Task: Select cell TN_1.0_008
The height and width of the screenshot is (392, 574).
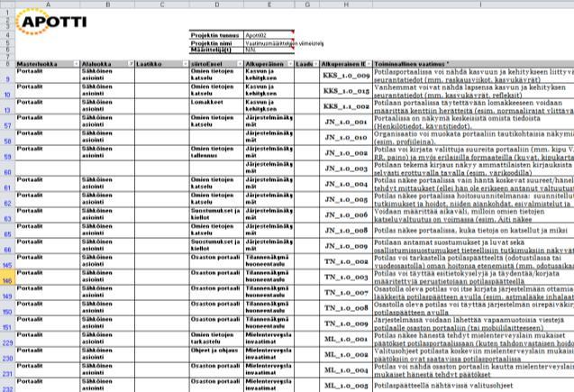Action: coord(346,308)
